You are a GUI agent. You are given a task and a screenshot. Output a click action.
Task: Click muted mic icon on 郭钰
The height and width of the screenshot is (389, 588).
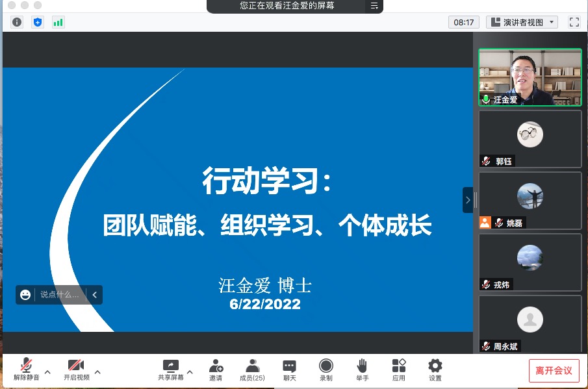coord(486,161)
